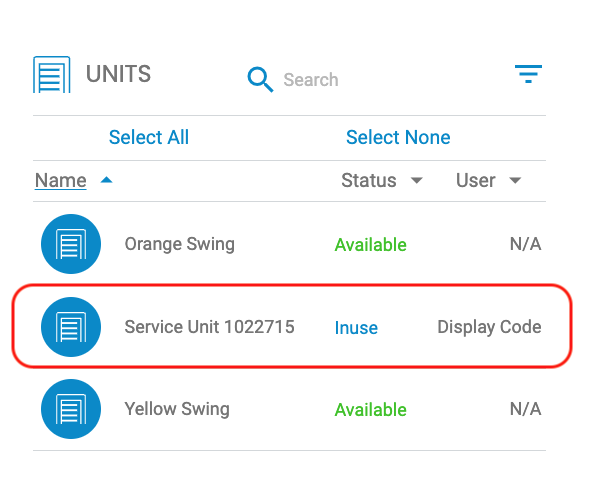Click the Name sort ascending arrow
The width and height of the screenshot is (596, 502).
pyautogui.click(x=106, y=180)
